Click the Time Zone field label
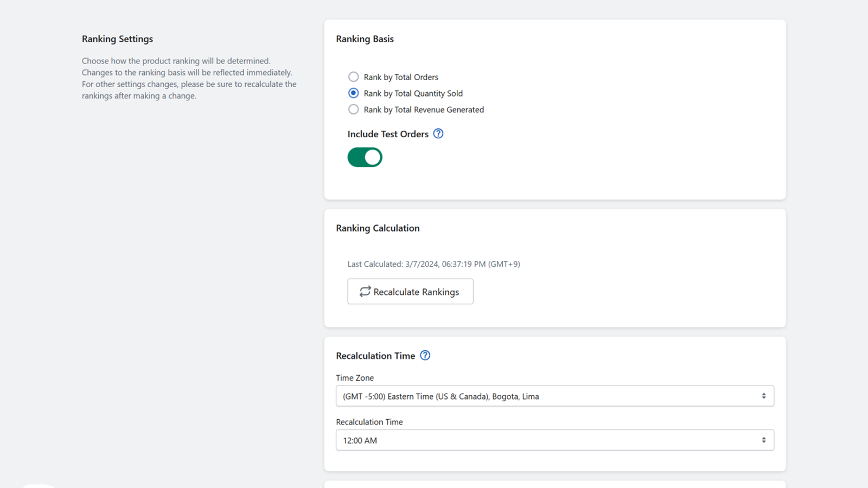Image resolution: width=868 pixels, height=488 pixels. click(355, 378)
